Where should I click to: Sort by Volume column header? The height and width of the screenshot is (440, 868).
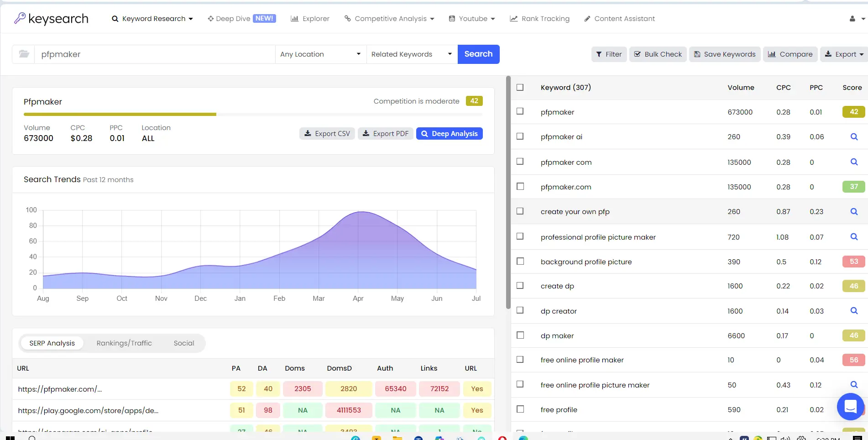pos(741,88)
